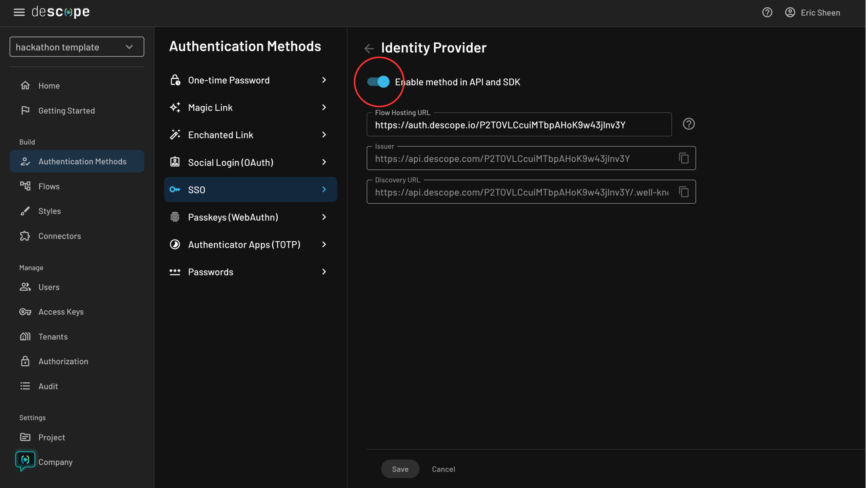Image resolution: width=868 pixels, height=488 pixels.
Task: Click the help icon in top bar
Action: [767, 13]
